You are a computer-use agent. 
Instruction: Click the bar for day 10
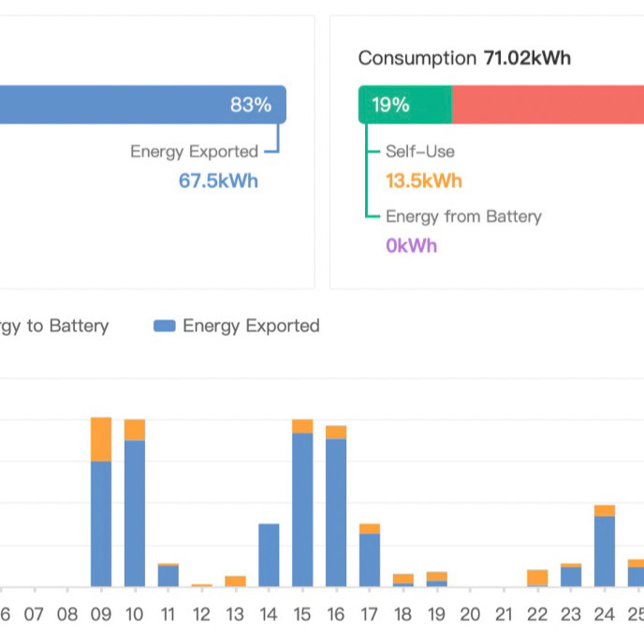pyautogui.click(x=135, y=503)
